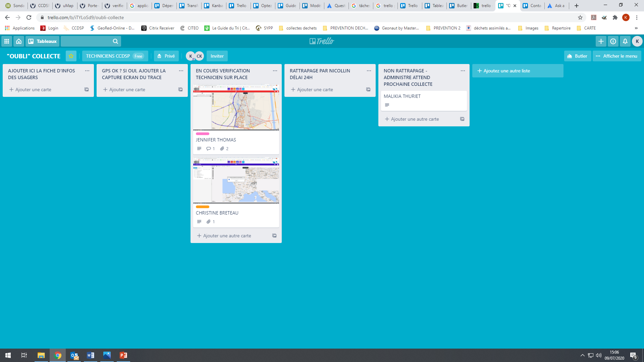Switch to the Butler browser tab
The height and width of the screenshot is (362, 644).
(x=459, y=6)
